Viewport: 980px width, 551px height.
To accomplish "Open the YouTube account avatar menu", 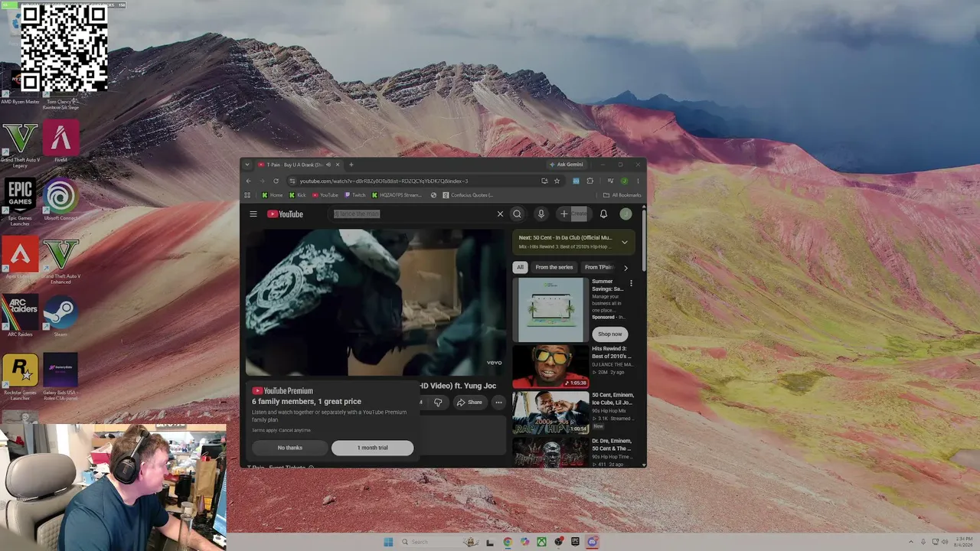I will point(626,214).
